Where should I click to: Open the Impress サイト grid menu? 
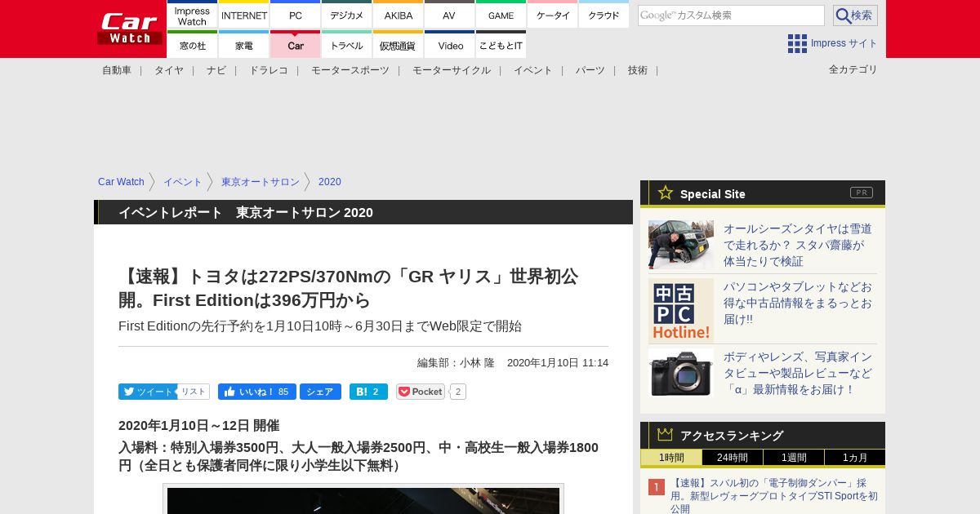[x=832, y=43]
